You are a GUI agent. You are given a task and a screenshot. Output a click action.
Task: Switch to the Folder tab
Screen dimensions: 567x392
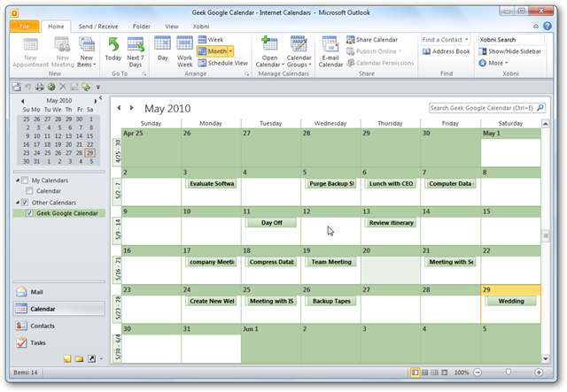click(x=142, y=27)
